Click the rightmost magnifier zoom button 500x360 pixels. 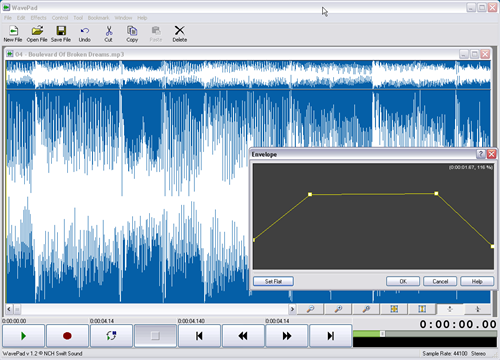366,309
